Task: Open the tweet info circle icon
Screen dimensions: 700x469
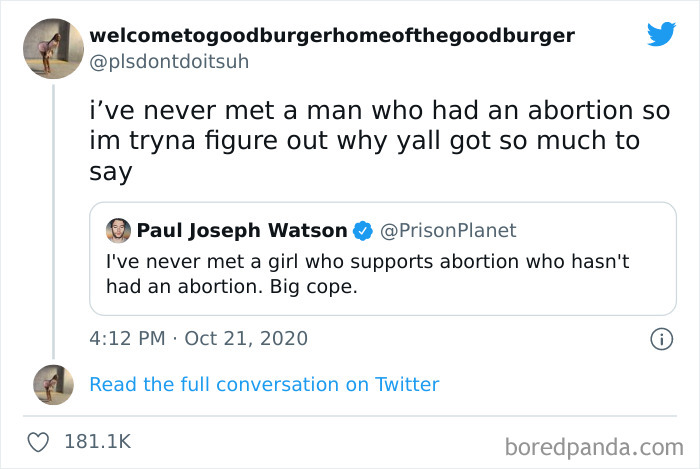Action: point(661,339)
